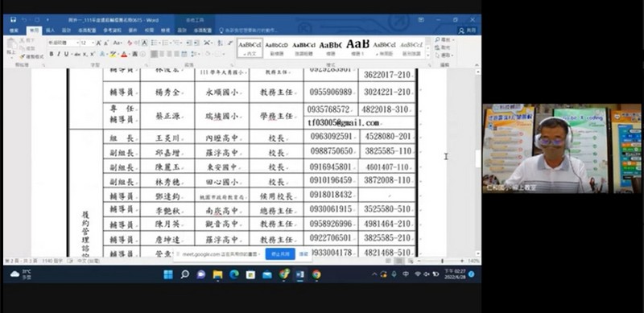644x313 pixels.
Task: Open Chrome from the Windows taskbar
Action: [316, 274]
